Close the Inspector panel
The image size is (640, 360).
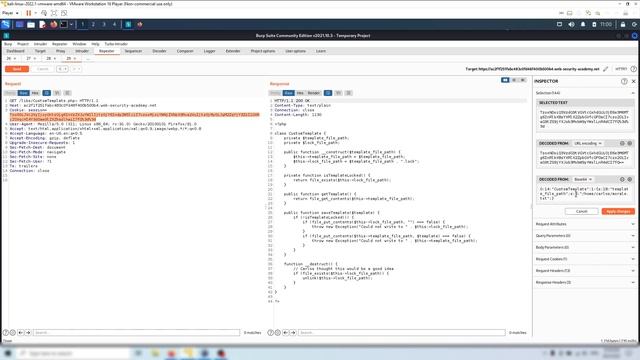pos(633,81)
